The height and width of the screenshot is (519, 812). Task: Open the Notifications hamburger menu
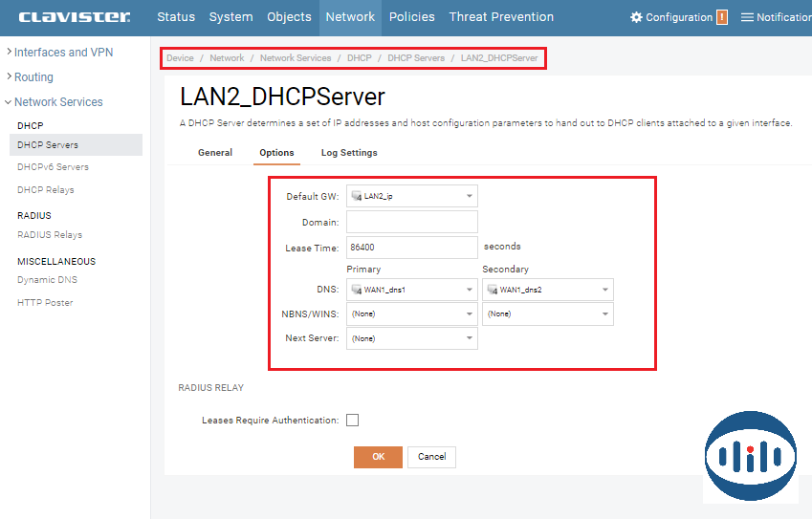click(x=747, y=17)
